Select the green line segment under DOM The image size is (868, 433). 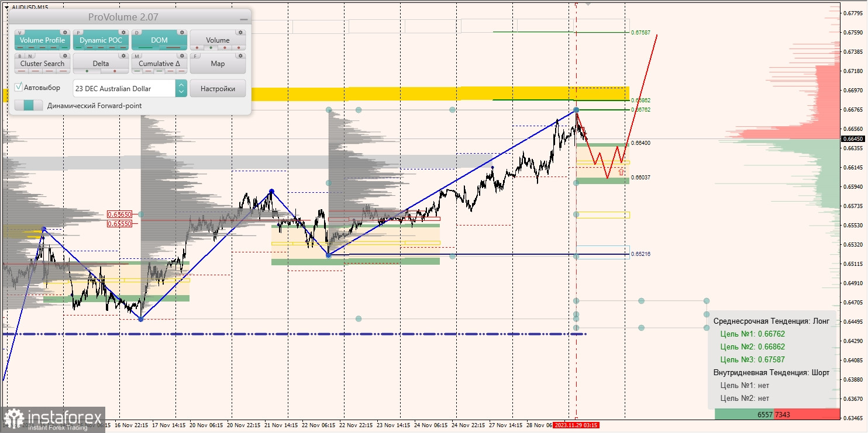145,47
